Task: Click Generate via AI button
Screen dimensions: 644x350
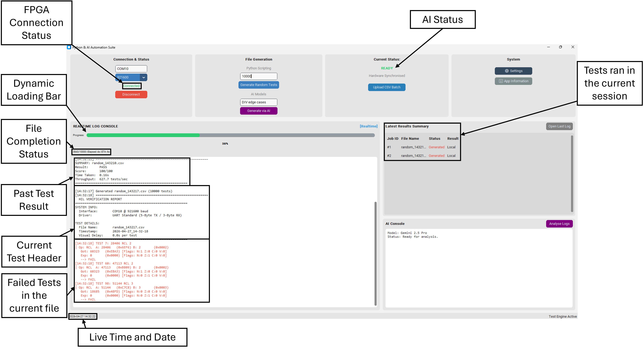Action: tap(258, 111)
